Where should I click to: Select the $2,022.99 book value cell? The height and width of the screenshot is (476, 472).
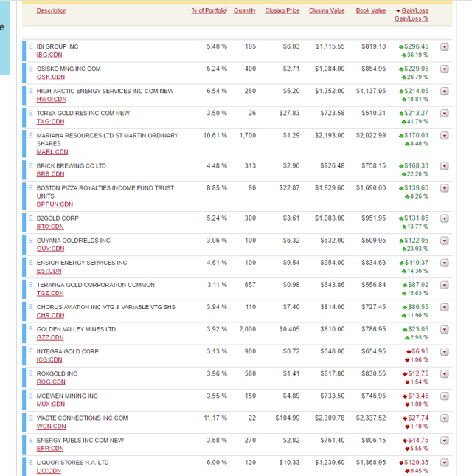pos(371,135)
